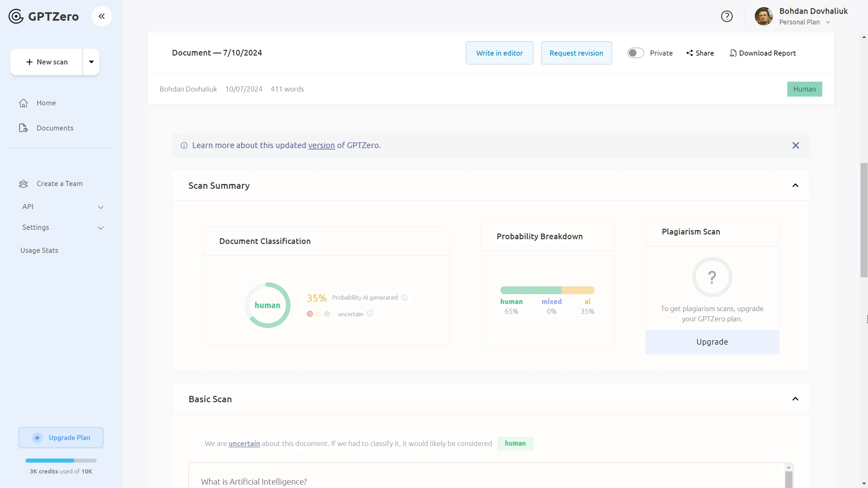Viewport: 868px width, 488px height.
Task: Click the user profile avatar
Action: tap(764, 16)
